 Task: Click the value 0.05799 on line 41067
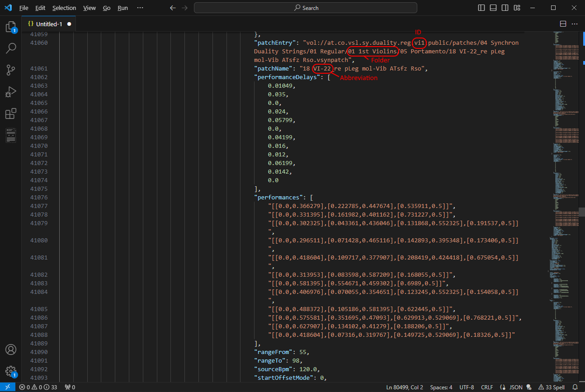(x=280, y=120)
